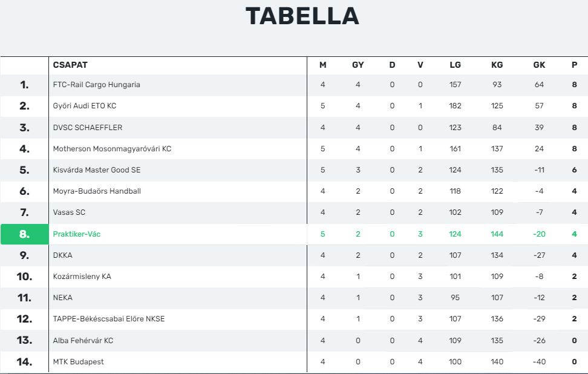
Task: Click the GK goal difference column header
Action: tap(539, 65)
